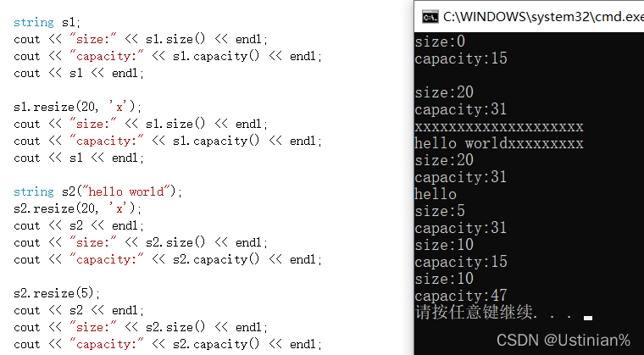Click the 'capacity:47' console output
Screen dimensions: 644x355
point(461,296)
